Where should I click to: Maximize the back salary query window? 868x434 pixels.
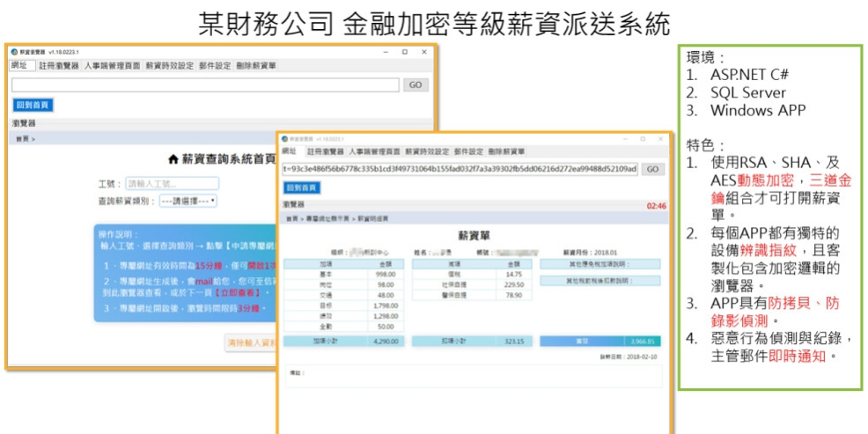404,52
